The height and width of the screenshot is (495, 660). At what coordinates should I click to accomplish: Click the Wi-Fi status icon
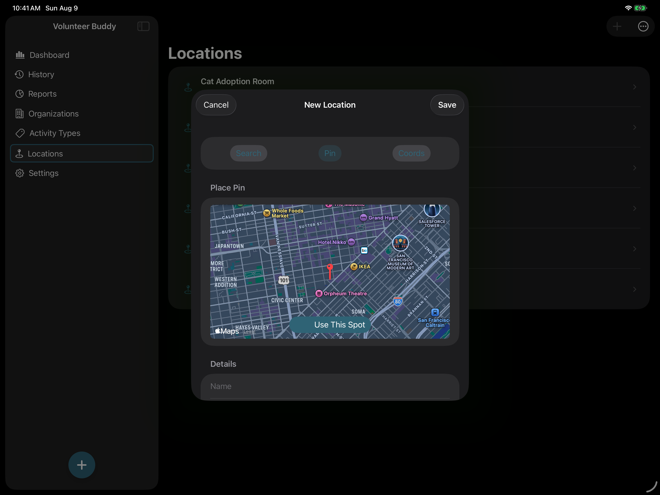click(628, 8)
